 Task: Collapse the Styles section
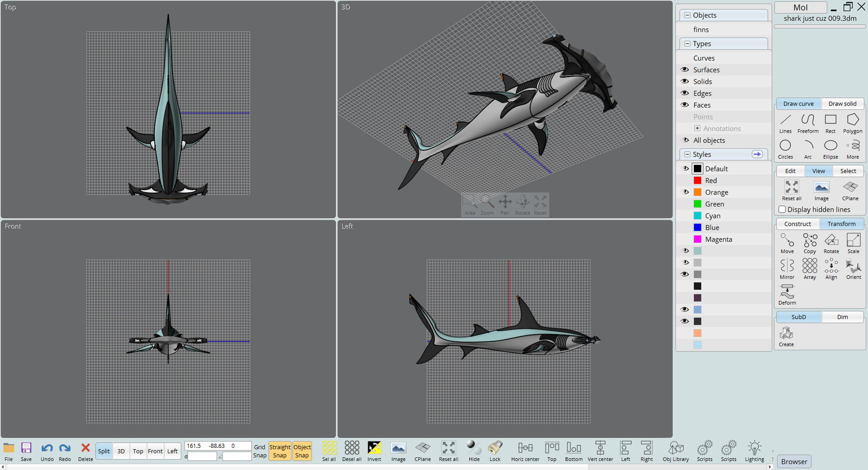687,154
